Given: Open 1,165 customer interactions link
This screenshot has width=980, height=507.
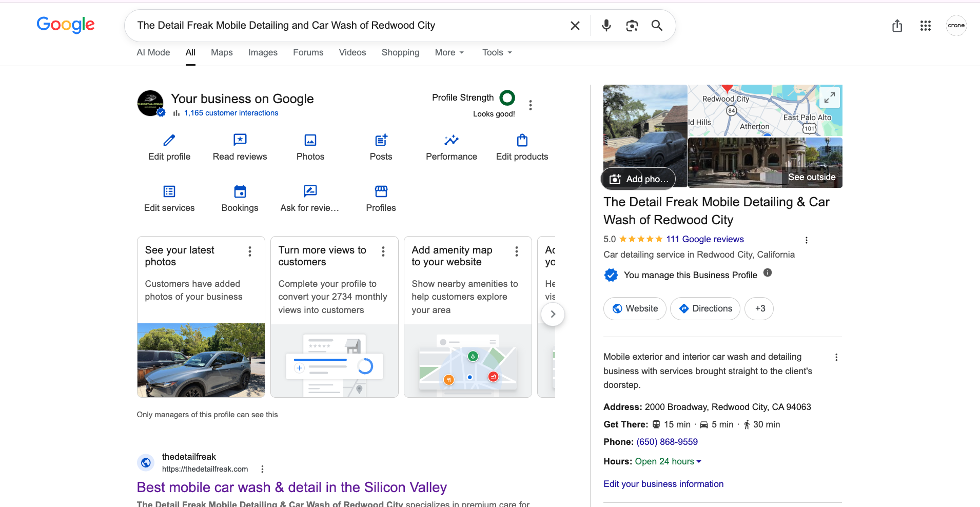Looking at the screenshot, I should pos(231,113).
